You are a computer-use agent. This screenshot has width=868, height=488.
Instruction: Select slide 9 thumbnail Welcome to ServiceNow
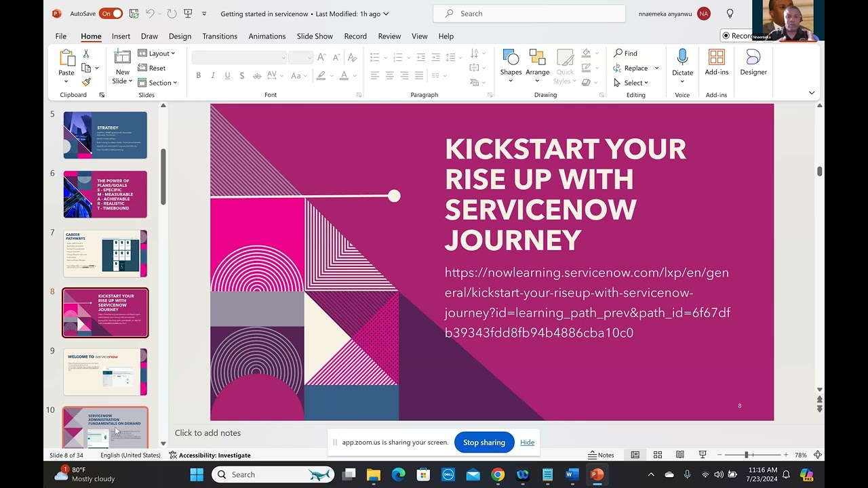pos(105,372)
